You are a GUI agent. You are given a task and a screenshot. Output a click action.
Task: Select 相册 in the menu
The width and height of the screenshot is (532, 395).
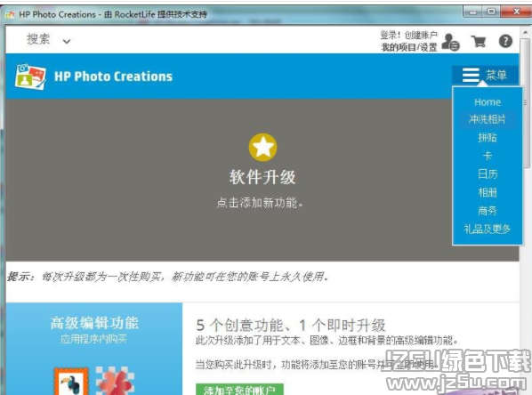coord(488,192)
